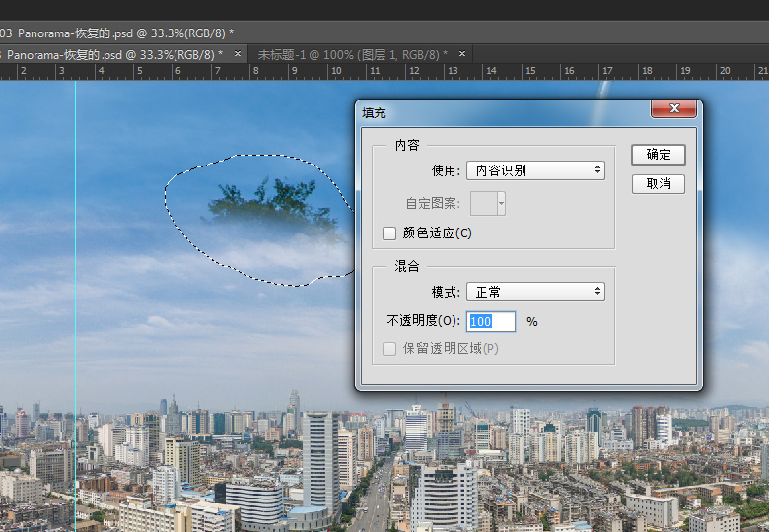Toggle the 保留透明区域(P) checkbox

pyautogui.click(x=389, y=349)
